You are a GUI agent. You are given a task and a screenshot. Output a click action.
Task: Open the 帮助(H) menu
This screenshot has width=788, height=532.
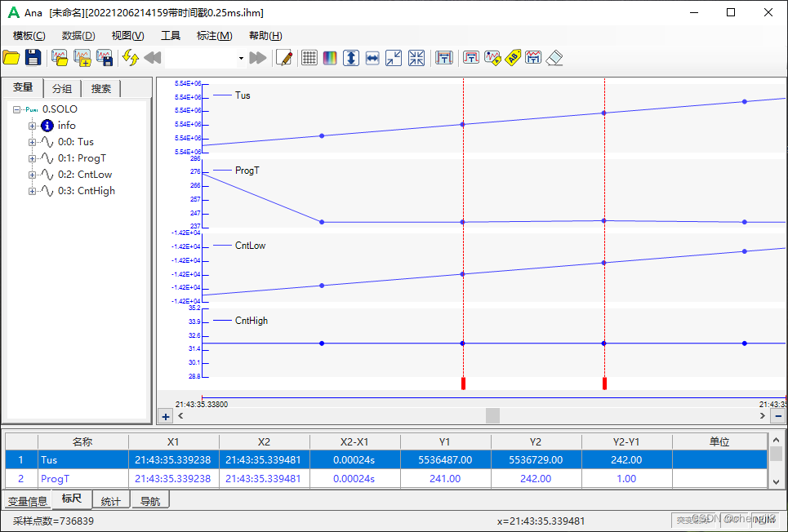click(x=265, y=36)
